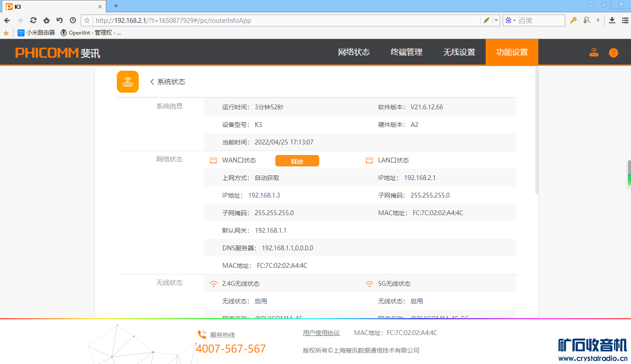Open the browser hamburger menu
The height and width of the screenshot is (364, 631).
click(625, 20)
